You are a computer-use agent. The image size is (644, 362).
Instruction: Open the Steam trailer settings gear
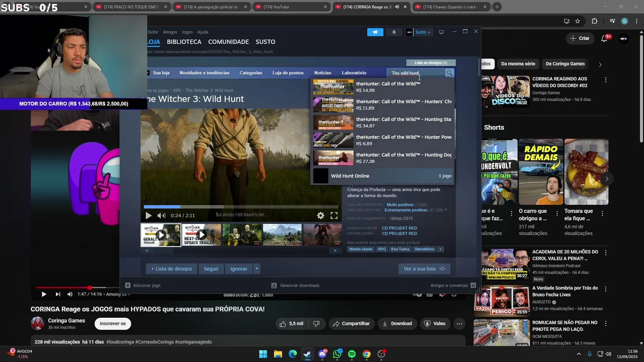point(320,215)
